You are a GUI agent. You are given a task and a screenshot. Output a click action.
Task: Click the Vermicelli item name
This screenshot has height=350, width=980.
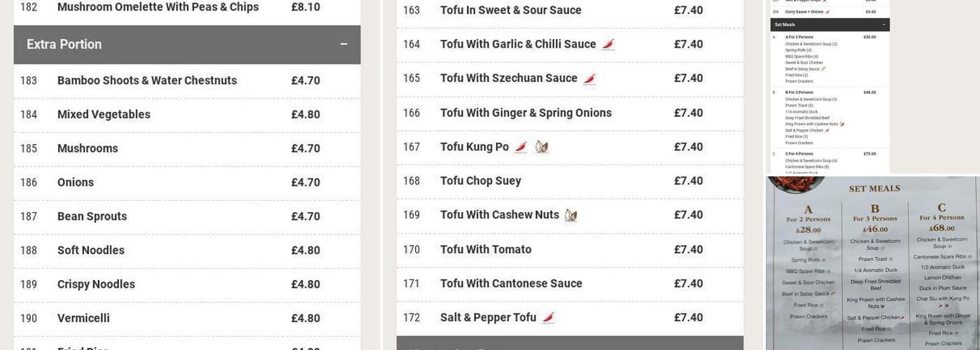click(83, 318)
